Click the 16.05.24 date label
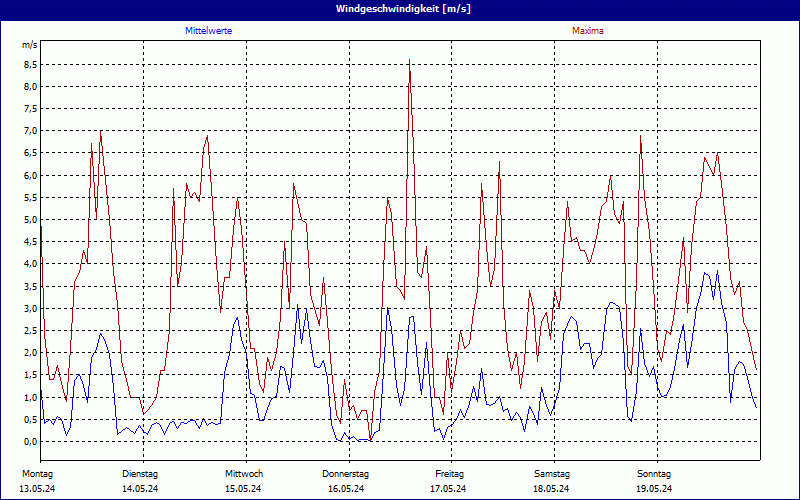Viewport: 800px width, 500px height. tap(346, 489)
